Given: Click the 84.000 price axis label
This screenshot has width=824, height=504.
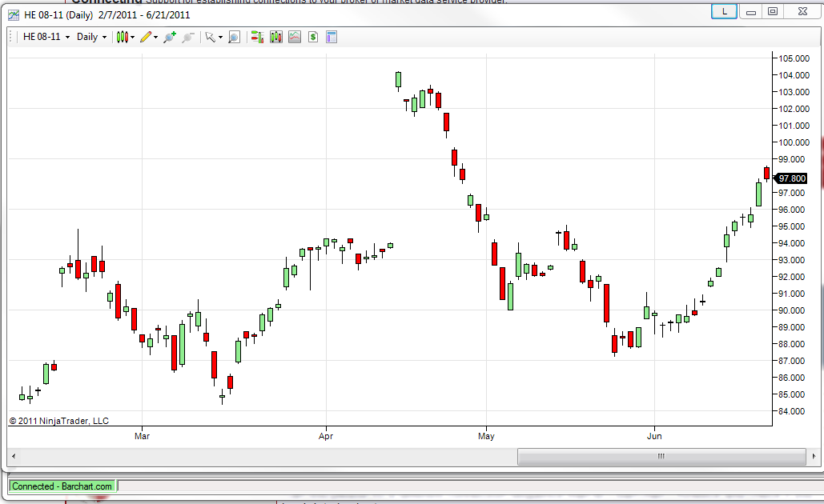Looking at the screenshot, I should [x=791, y=411].
